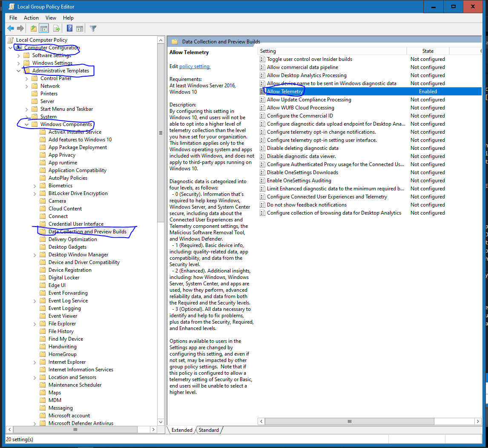Select Allow commercial data pipeline setting
This screenshot has width=488, height=448.
click(302, 67)
